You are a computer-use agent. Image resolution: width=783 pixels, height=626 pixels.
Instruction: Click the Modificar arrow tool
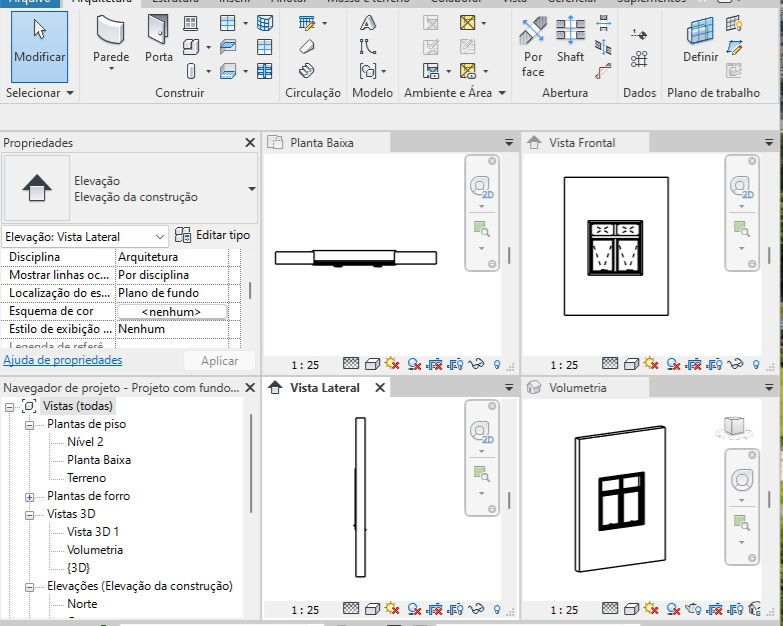pos(39,47)
